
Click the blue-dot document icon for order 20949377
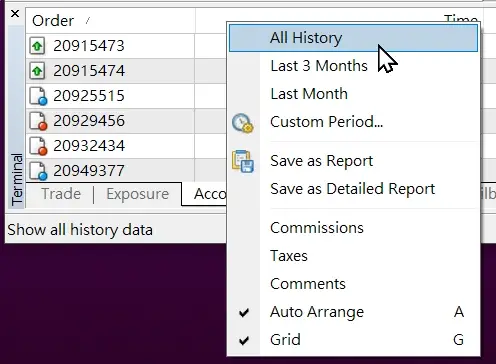tap(38, 171)
